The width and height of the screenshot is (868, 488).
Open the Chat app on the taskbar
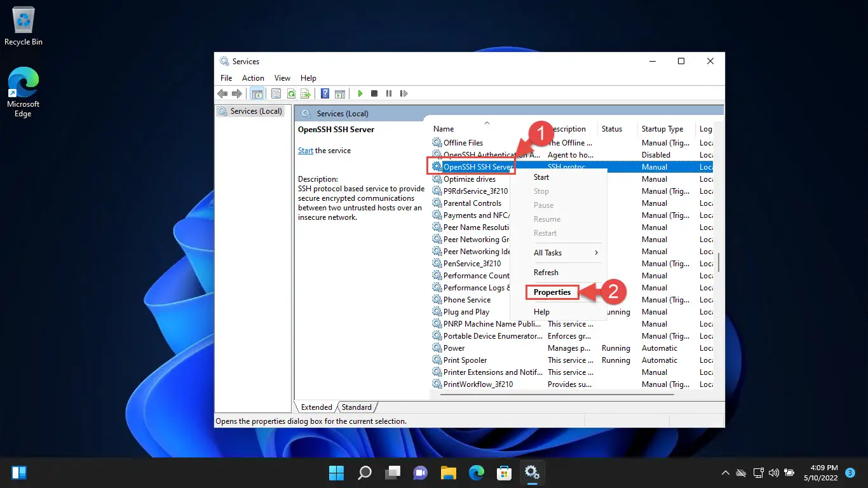421,473
